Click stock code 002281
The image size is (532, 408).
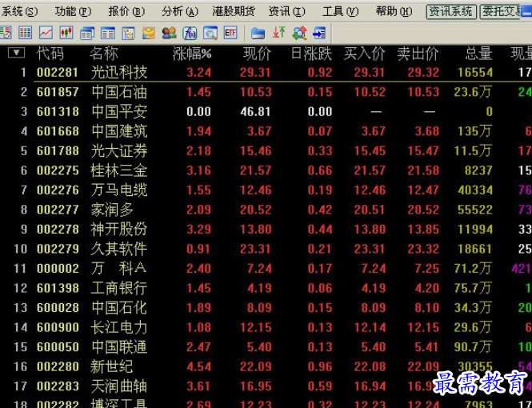pos(58,73)
